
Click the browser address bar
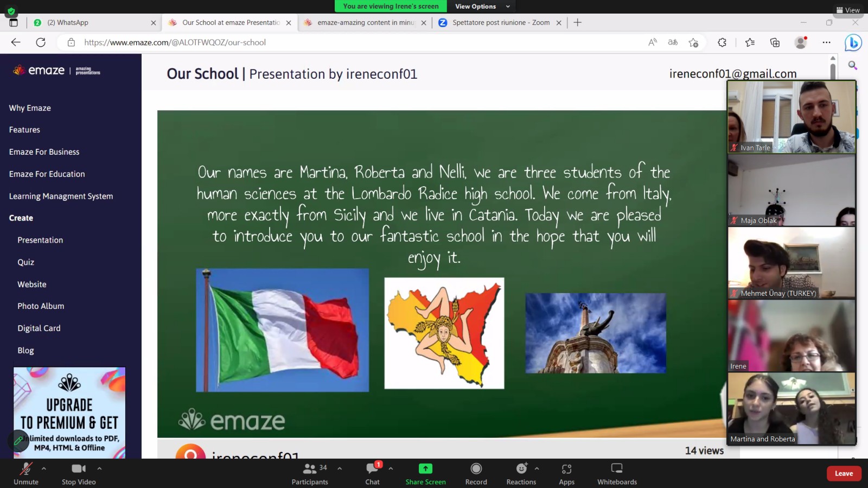(x=358, y=42)
